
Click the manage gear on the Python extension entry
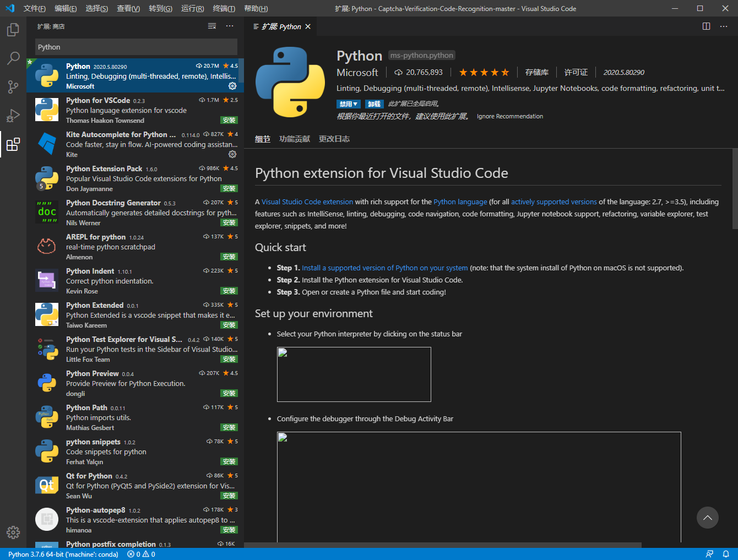pyautogui.click(x=232, y=86)
